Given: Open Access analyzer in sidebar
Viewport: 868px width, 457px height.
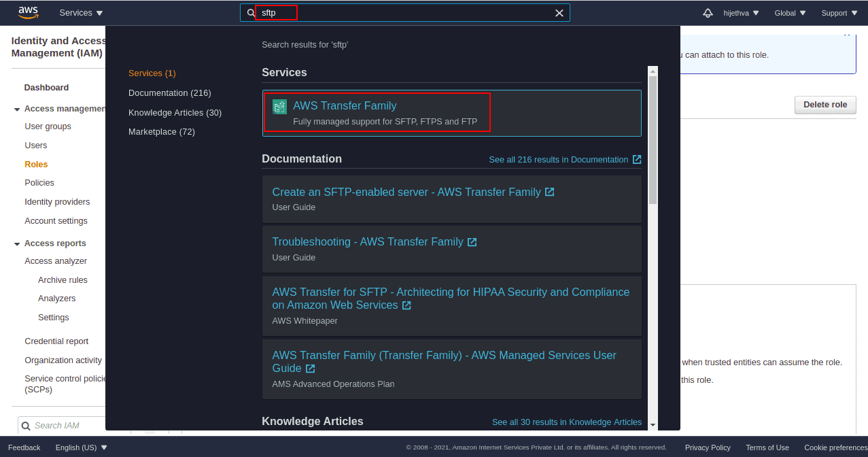Looking at the screenshot, I should 56,261.
